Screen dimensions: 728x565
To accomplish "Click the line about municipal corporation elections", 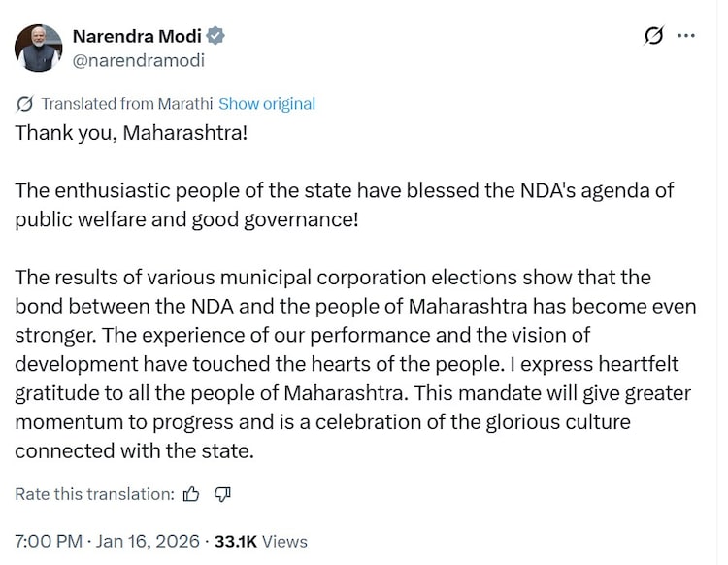I will click(332, 278).
